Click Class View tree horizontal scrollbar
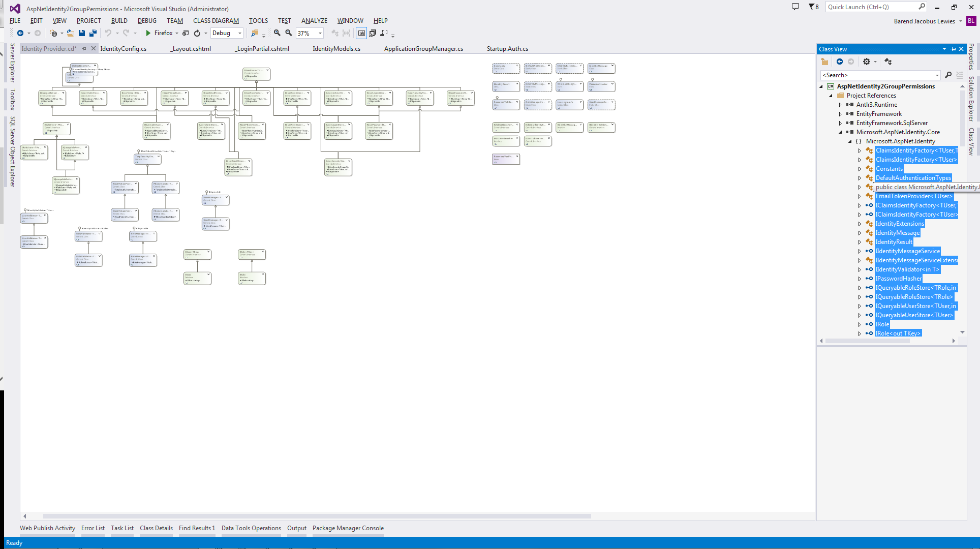Image resolution: width=980 pixels, height=549 pixels. click(867, 341)
